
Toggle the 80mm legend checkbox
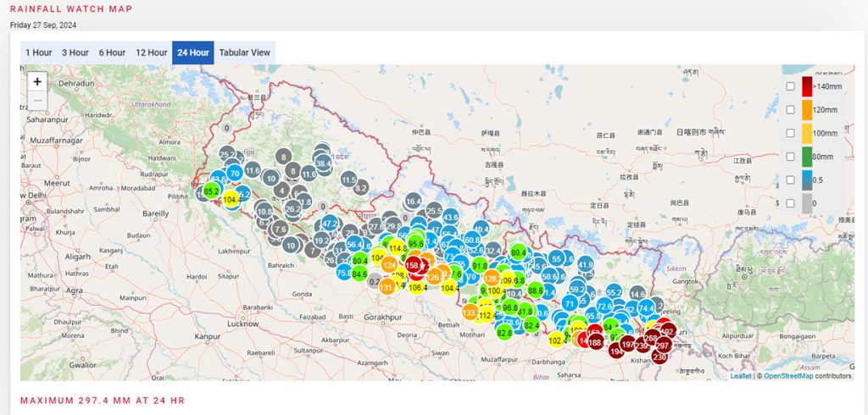click(x=790, y=157)
